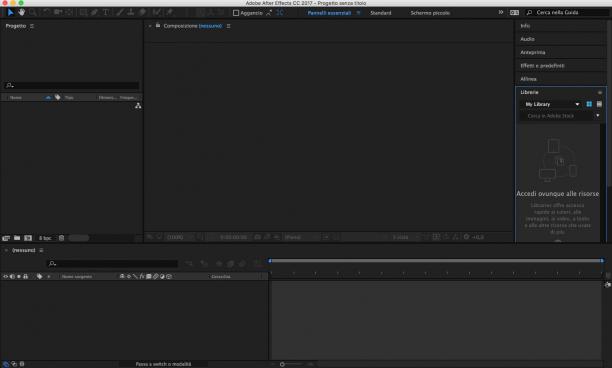Screen dimensions: 612x368
Task: Open the Librerie panel menu
Action: (x=600, y=92)
